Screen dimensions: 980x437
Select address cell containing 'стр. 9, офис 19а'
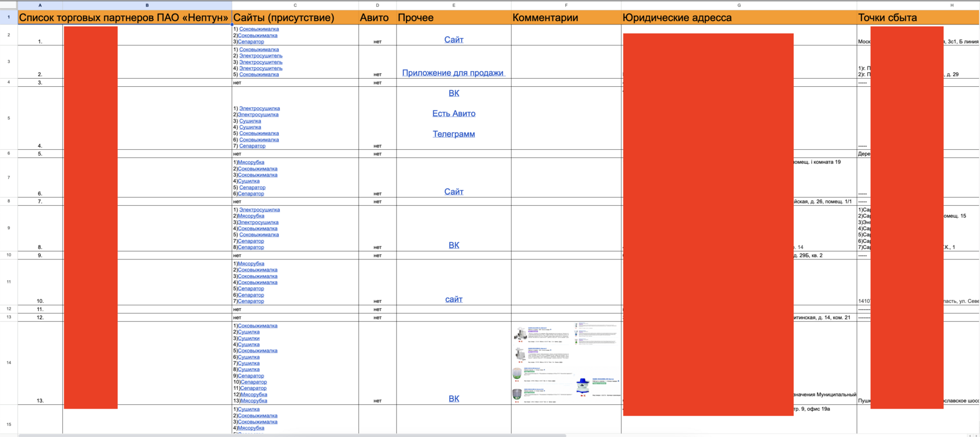click(x=738, y=420)
